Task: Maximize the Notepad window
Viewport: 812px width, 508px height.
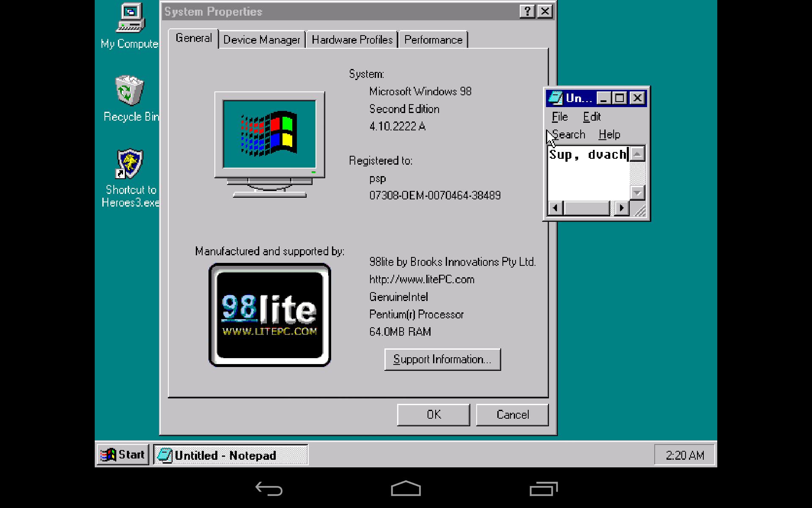Action: tap(620, 98)
